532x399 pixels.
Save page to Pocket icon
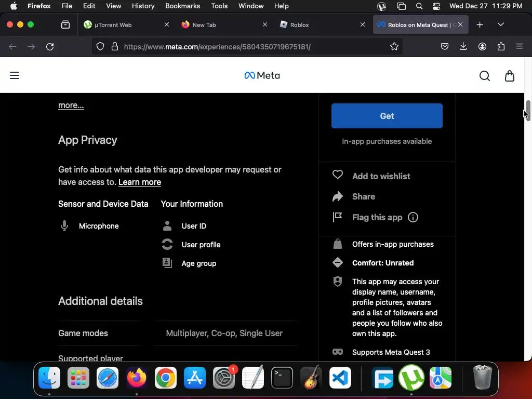point(445,46)
